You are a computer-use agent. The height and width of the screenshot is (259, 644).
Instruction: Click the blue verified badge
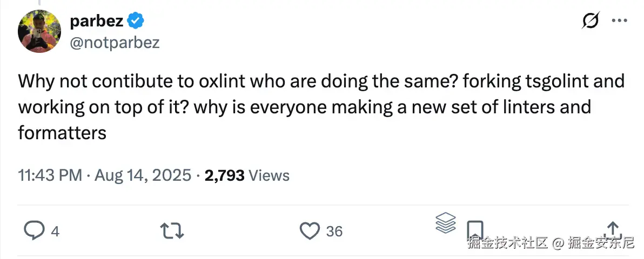[135, 22]
